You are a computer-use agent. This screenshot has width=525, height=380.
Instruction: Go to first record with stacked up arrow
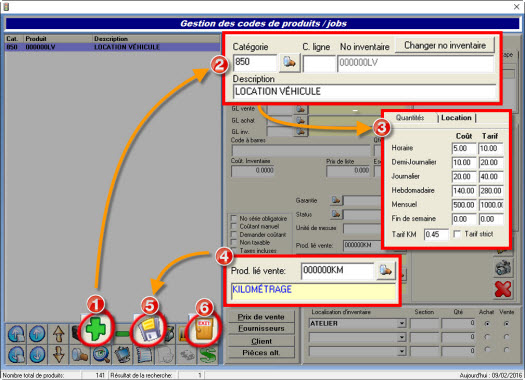coord(16,333)
